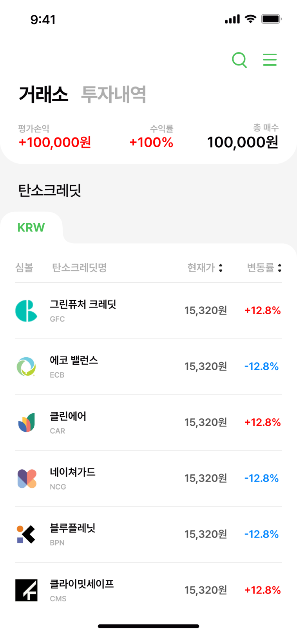
Task: Switch to the 거래소 tab
Action: (x=43, y=94)
